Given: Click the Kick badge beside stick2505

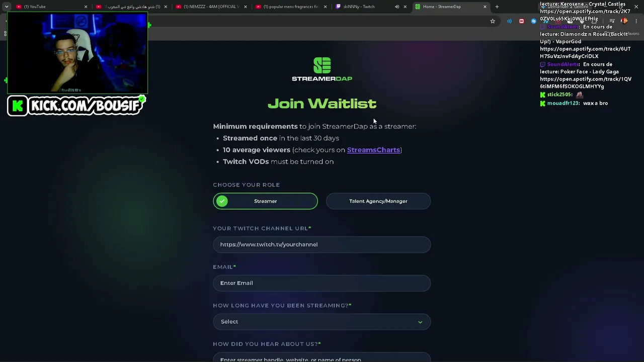Looking at the screenshot, I should point(543,95).
